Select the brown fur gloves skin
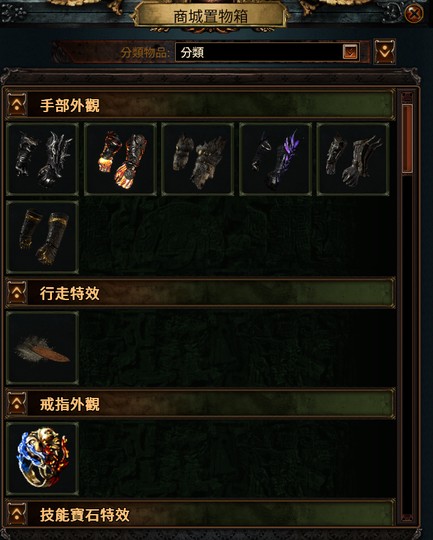433x540 pixels. 198,159
